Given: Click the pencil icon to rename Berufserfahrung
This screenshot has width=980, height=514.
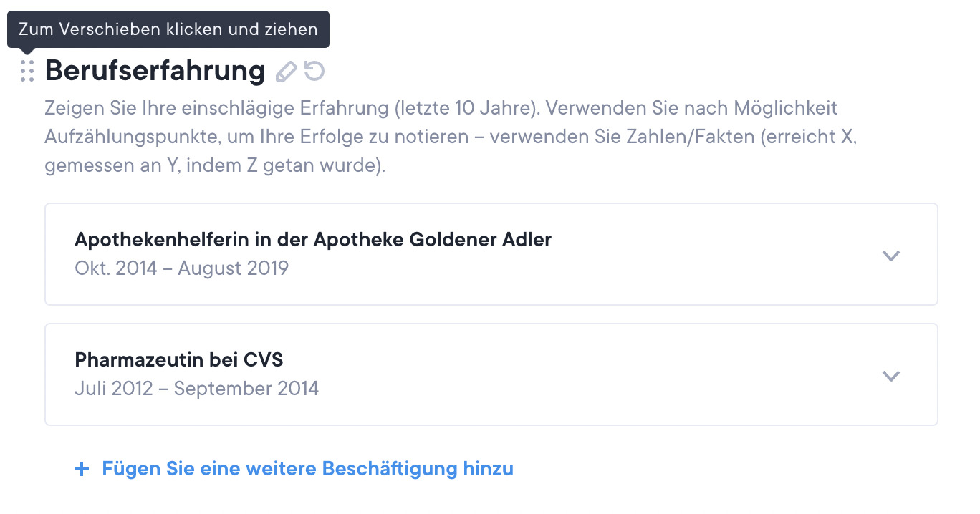Looking at the screenshot, I should click(286, 71).
